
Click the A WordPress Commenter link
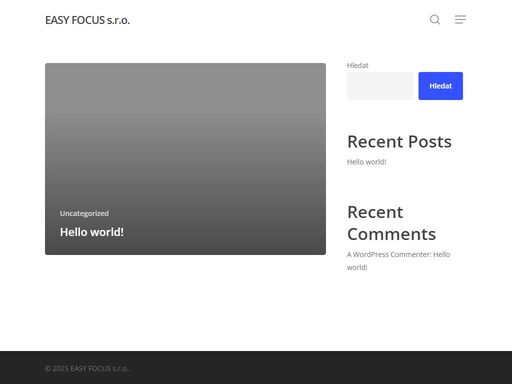(388, 254)
